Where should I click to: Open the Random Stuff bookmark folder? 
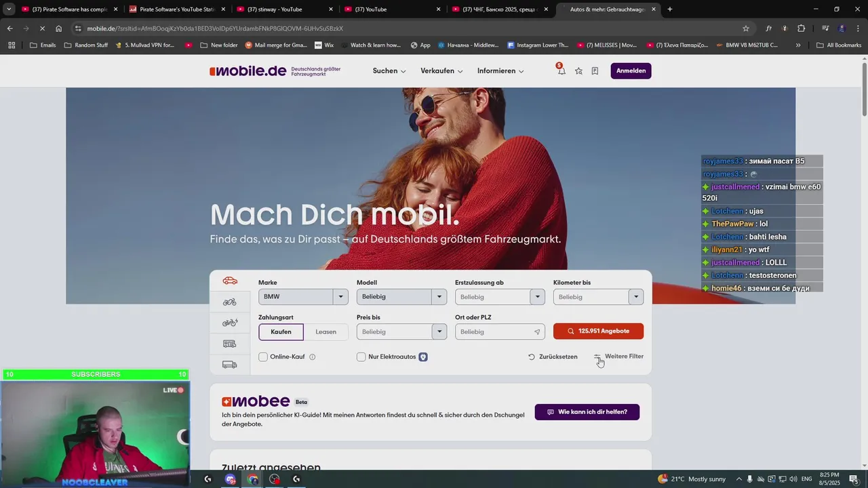pos(85,45)
